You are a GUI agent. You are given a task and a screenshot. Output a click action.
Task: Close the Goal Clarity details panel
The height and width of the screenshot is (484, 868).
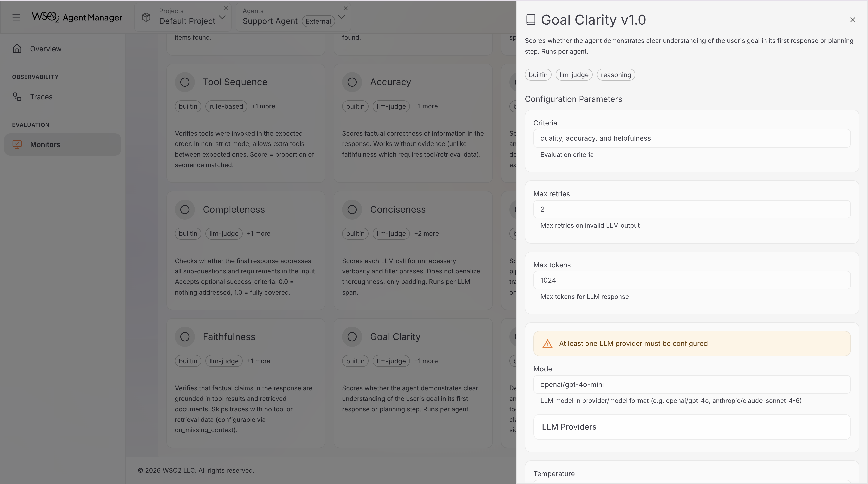point(853,20)
